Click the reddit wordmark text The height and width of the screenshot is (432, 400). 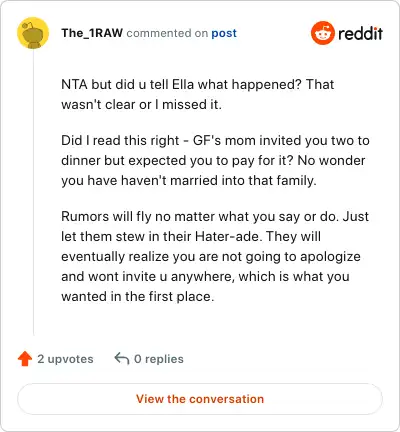360,33
